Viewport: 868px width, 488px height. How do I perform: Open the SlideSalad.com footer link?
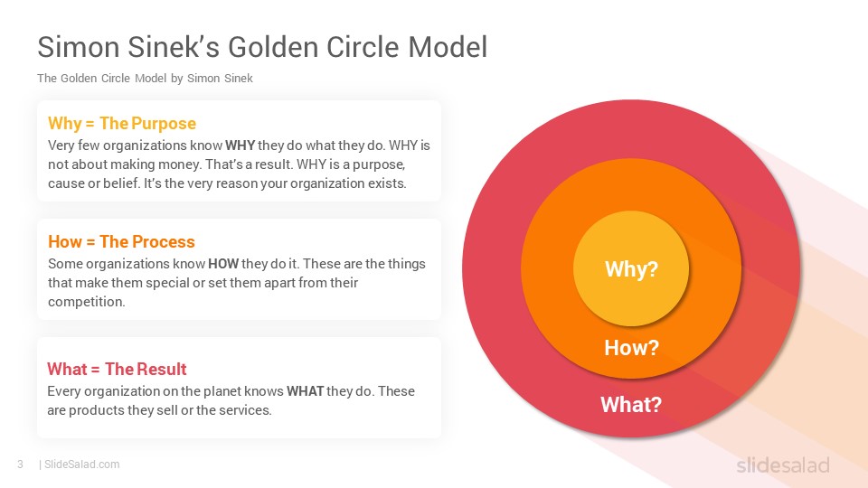82,465
